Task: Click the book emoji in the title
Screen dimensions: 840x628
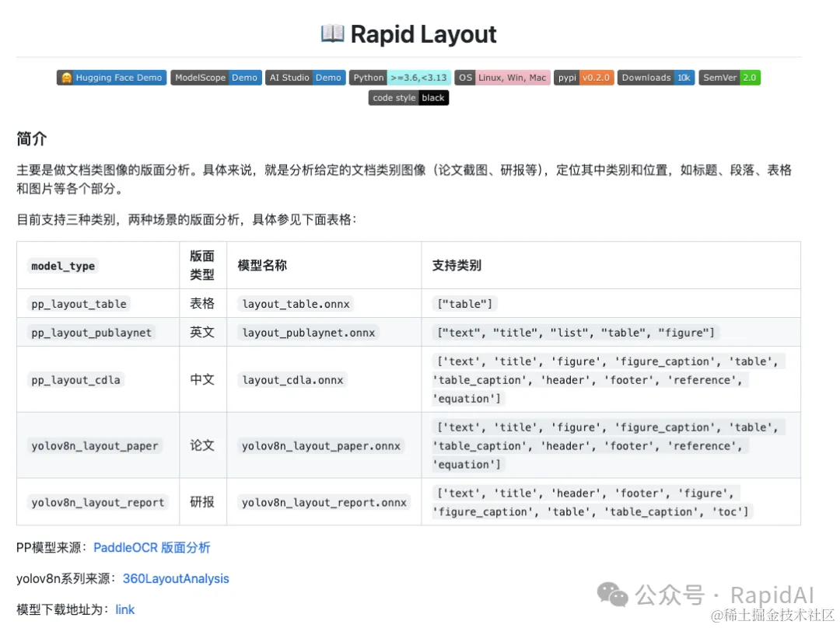Action: coord(334,33)
